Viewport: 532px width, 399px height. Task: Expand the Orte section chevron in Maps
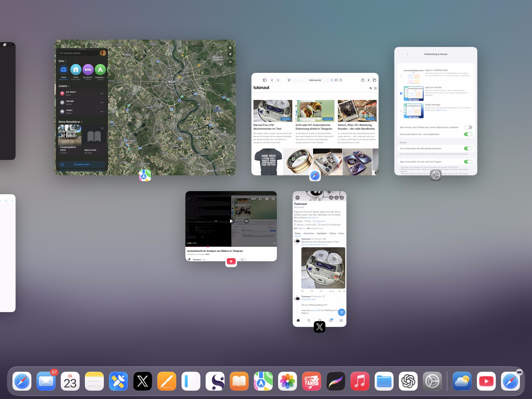[65, 61]
